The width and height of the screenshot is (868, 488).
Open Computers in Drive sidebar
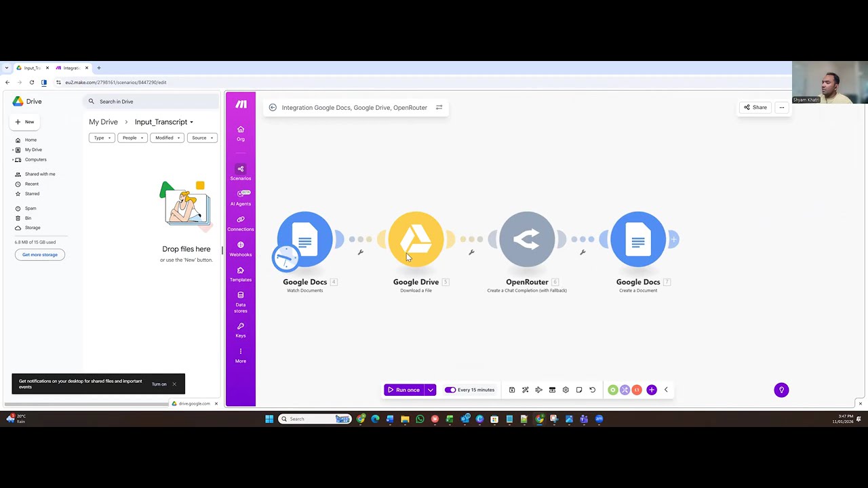35,159
